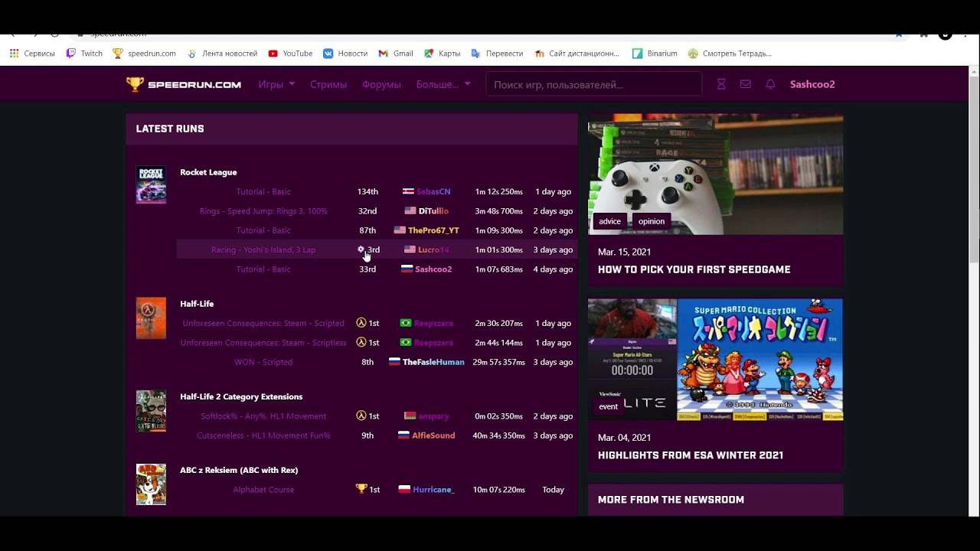Open the hourglass pending runs icon
This screenshot has height=551, width=980.
click(721, 84)
